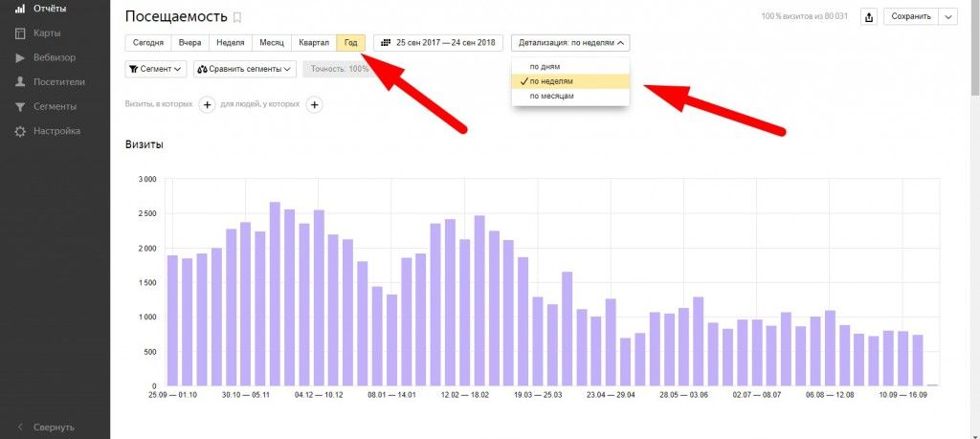Open date range picker 25 сен 2017 — 24 сен 2018

click(x=438, y=43)
